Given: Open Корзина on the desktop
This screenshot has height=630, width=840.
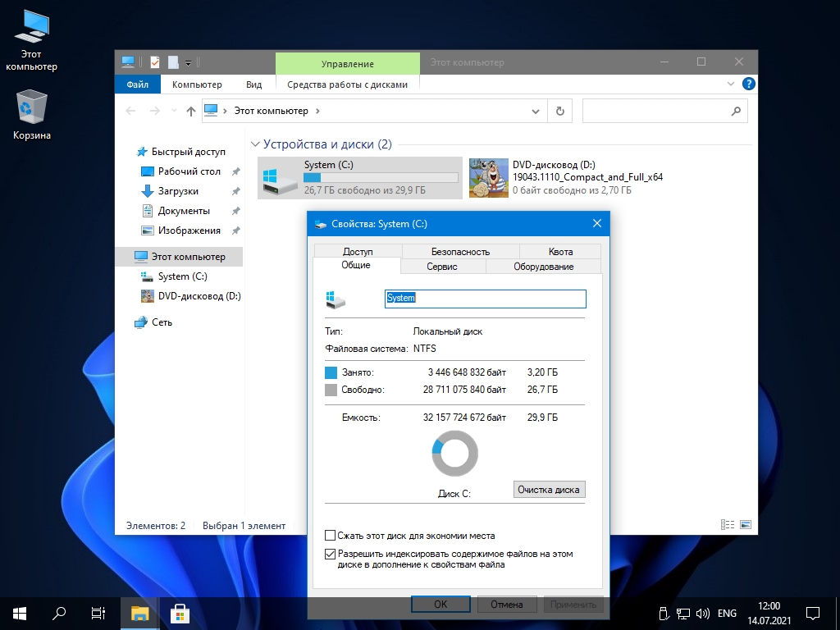Looking at the screenshot, I should [31, 107].
